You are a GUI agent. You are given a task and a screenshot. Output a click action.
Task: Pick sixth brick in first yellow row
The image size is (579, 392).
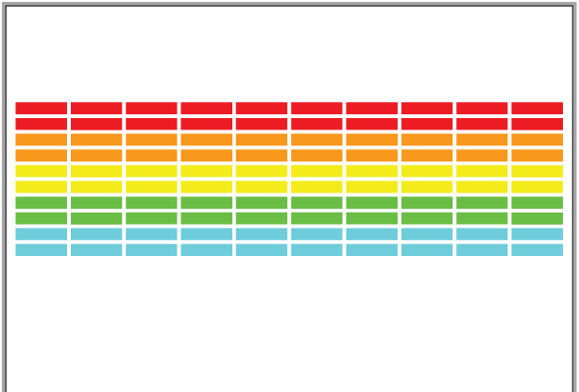point(316,171)
